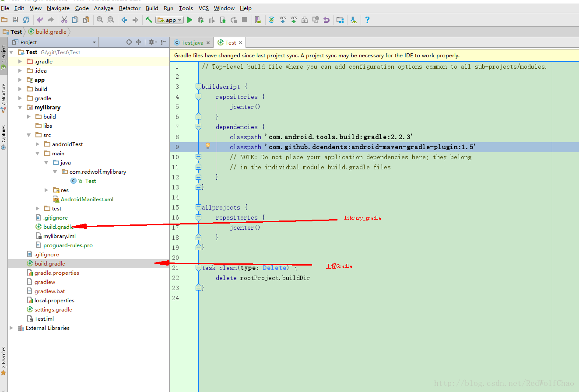The width and height of the screenshot is (579, 392).
Task: Click the Make Project hammer icon
Action: click(x=149, y=20)
